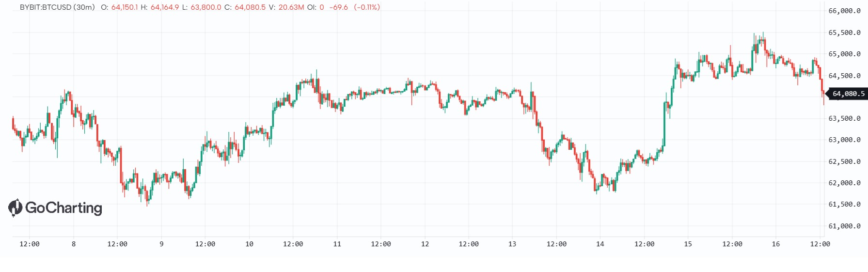Click the Low value 63,800.0

(x=206, y=7)
